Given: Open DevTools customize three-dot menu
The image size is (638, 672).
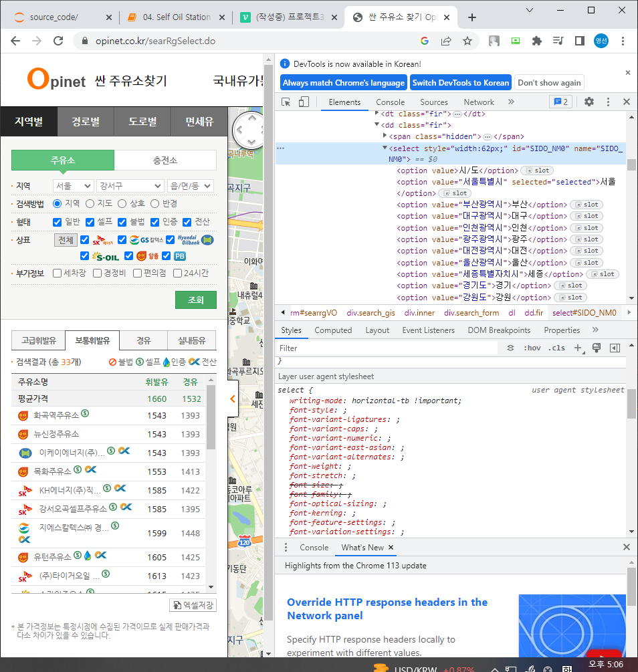Looking at the screenshot, I should point(608,102).
